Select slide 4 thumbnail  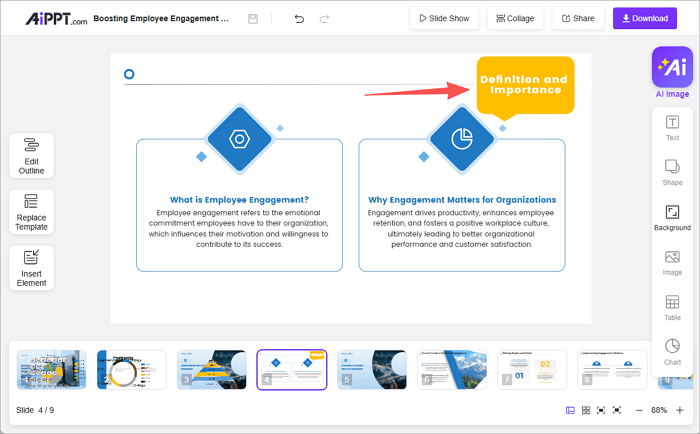(x=292, y=369)
